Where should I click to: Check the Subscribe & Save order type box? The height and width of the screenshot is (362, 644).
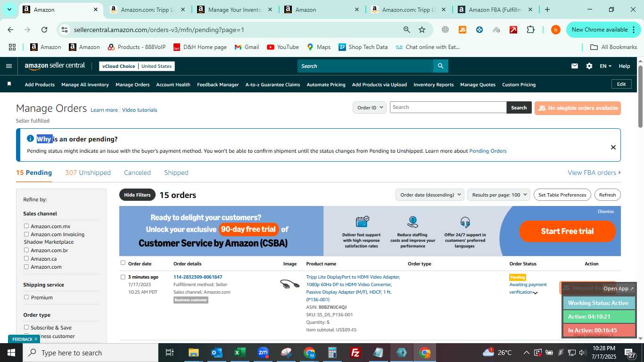point(26,327)
